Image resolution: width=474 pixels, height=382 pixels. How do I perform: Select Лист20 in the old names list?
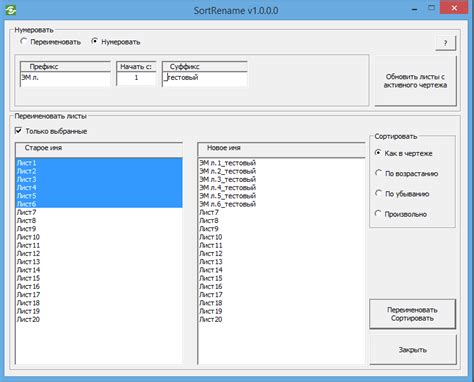99,319
